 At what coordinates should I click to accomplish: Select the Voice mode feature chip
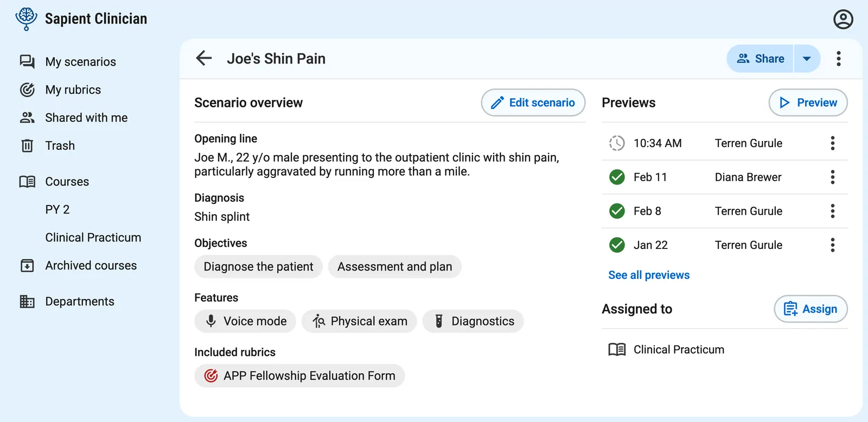[x=245, y=321]
